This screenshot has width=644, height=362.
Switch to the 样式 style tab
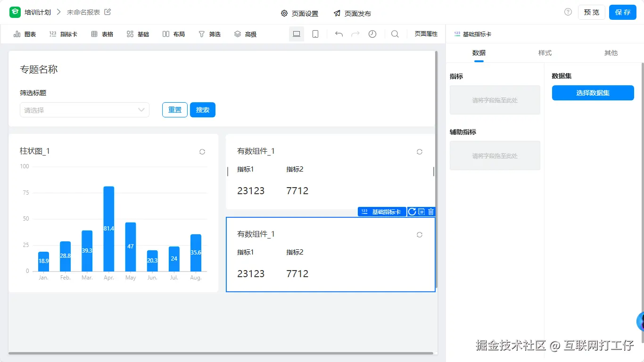pos(545,53)
